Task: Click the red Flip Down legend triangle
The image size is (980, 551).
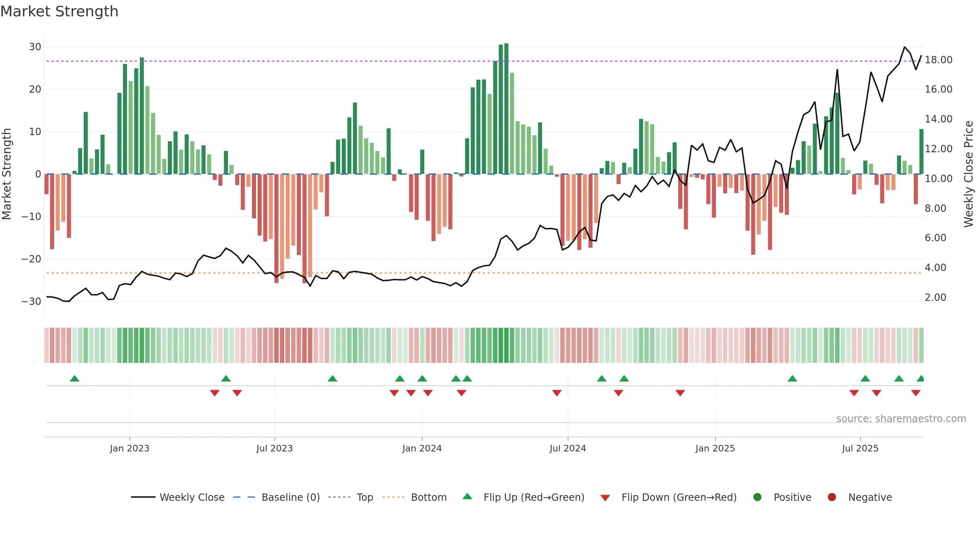Action: (x=605, y=498)
